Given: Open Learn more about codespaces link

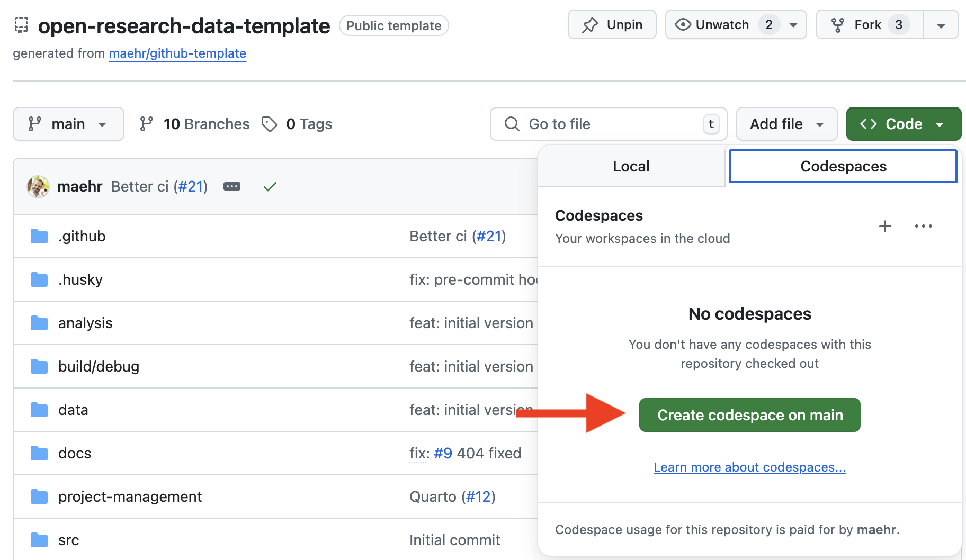Looking at the screenshot, I should (x=749, y=467).
